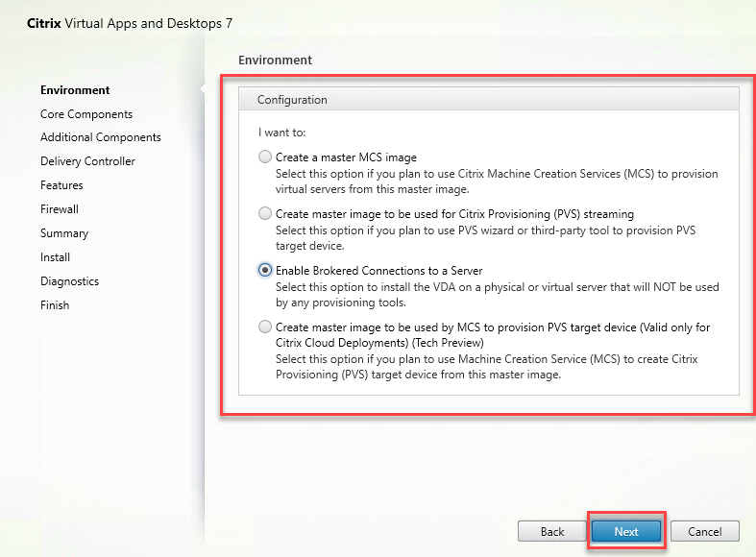756x557 pixels.
Task: Select Enable Brokered Connections to a Server
Action: [265, 271]
